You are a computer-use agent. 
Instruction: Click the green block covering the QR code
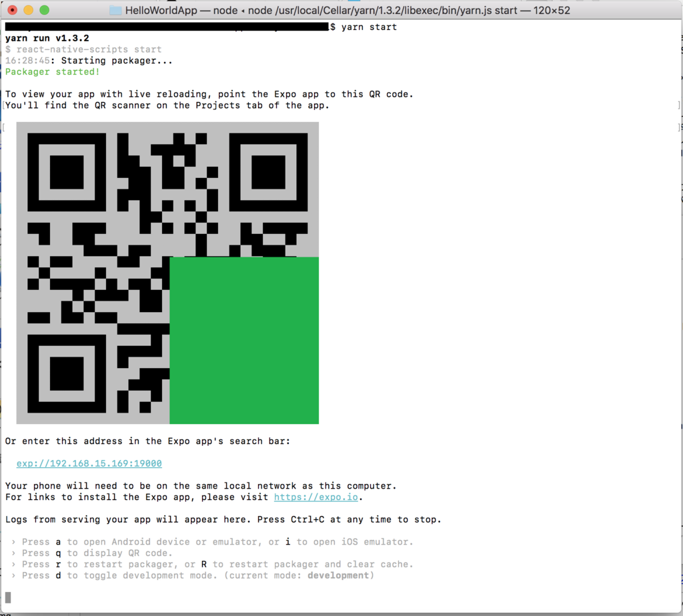click(244, 341)
